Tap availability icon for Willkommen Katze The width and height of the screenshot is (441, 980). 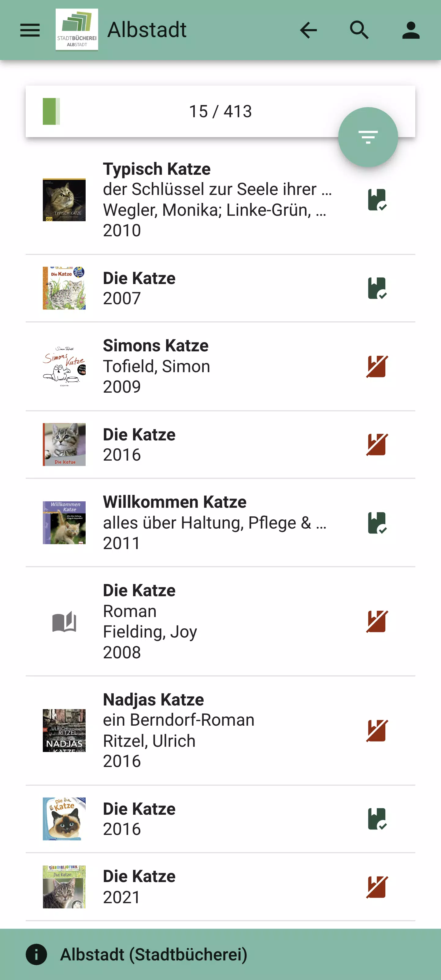point(377,523)
